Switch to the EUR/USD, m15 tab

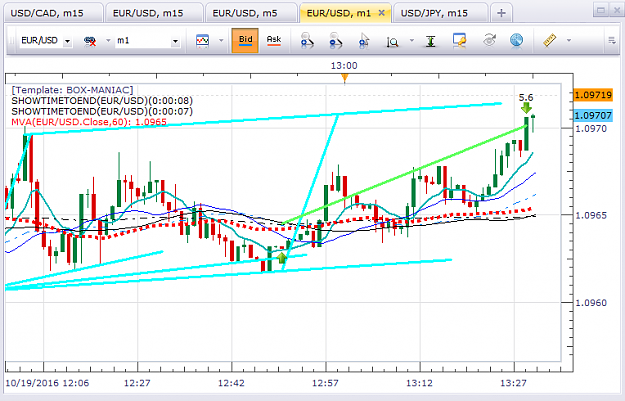click(153, 13)
